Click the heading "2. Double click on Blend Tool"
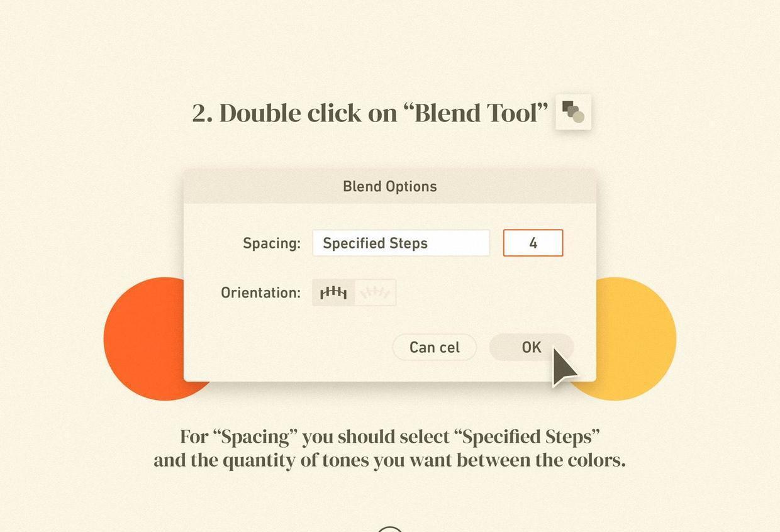Screen dimensions: 780x532 tap(370, 113)
